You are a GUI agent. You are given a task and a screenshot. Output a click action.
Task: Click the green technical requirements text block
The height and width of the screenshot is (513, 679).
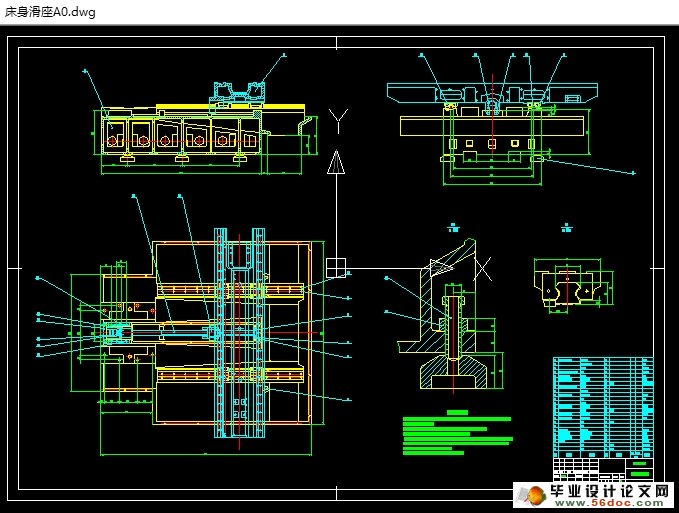click(x=455, y=434)
